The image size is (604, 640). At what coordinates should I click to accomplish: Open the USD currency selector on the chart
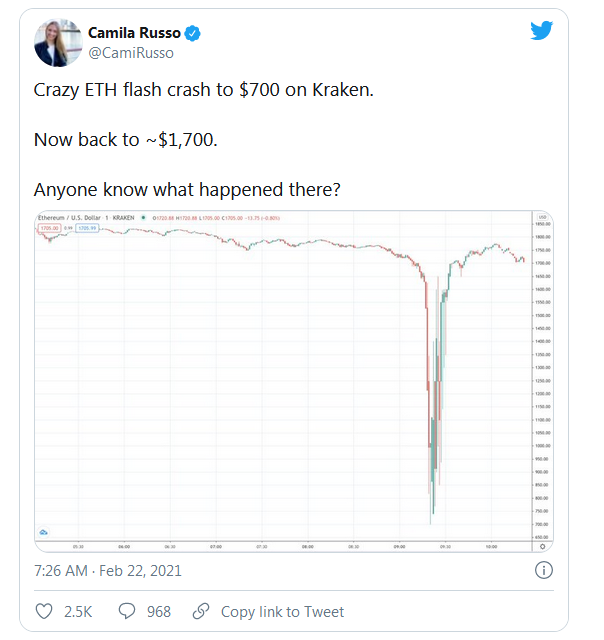pyautogui.click(x=542, y=217)
